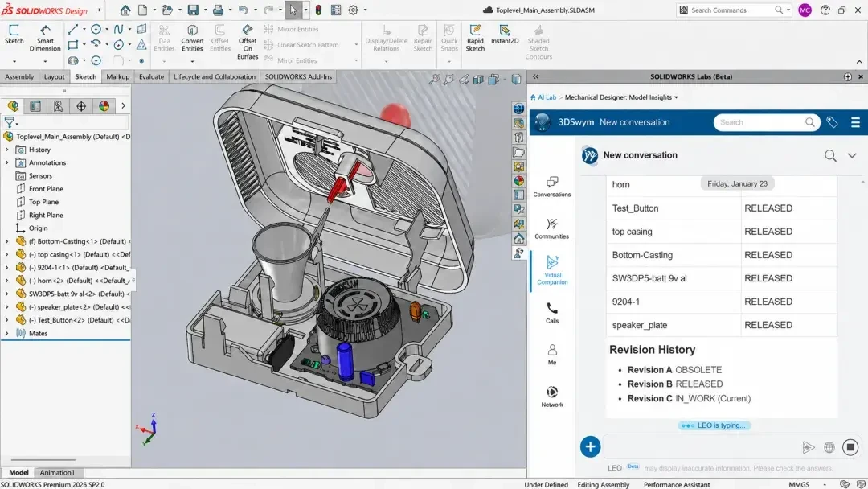Open SOLIDWORKS Add-Ins tab
Image resolution: width=868 pixels, height=489 pixels.
pos(298,76)
